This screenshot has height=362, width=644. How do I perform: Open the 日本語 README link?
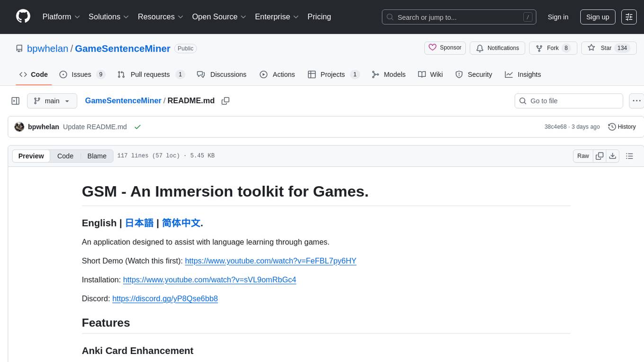[139, 223]
